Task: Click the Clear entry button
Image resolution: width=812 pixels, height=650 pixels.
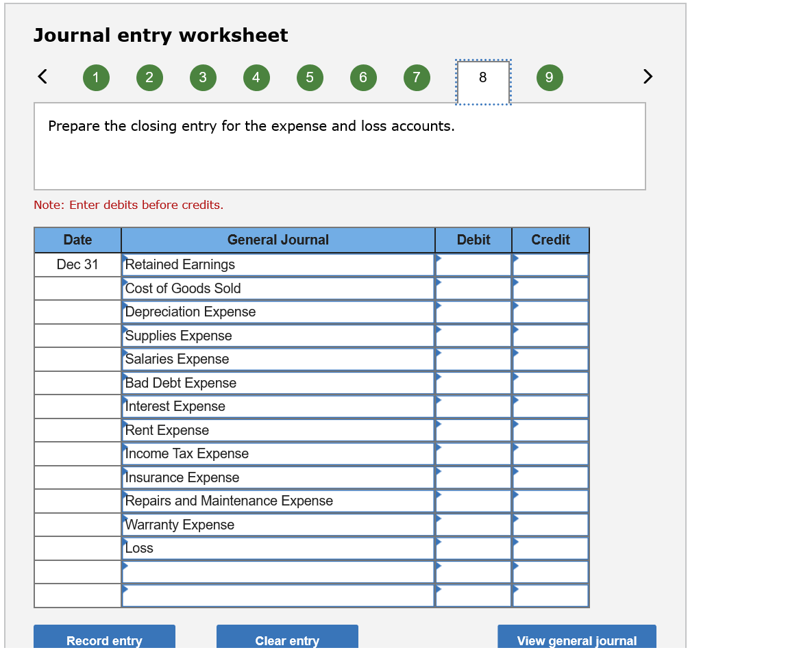Action: coord(287,638)
